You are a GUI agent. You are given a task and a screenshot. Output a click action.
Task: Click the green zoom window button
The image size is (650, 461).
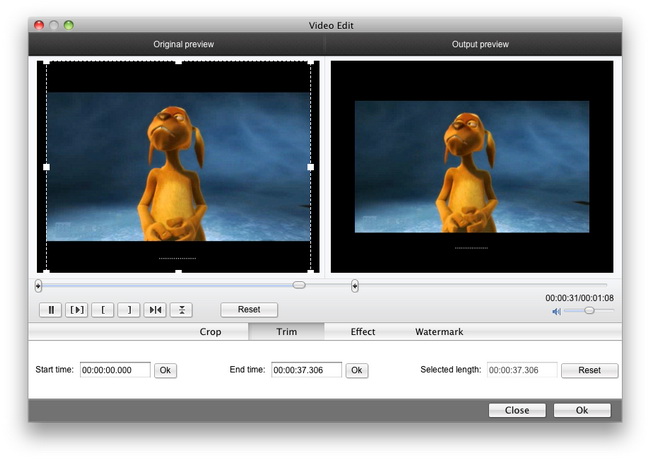69,25
